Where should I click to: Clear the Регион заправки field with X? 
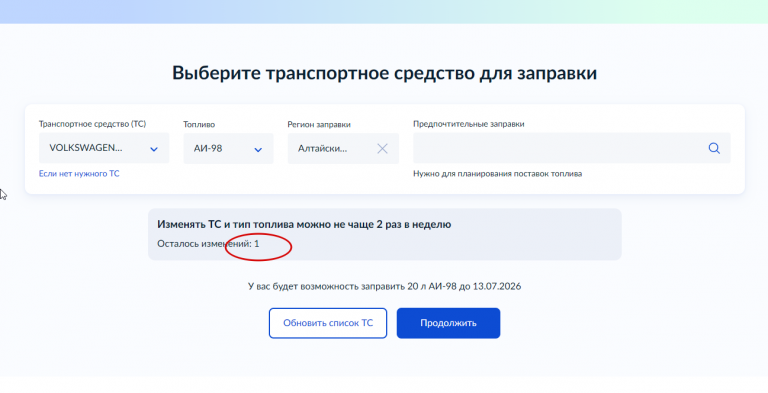click(x=382, y=148)
